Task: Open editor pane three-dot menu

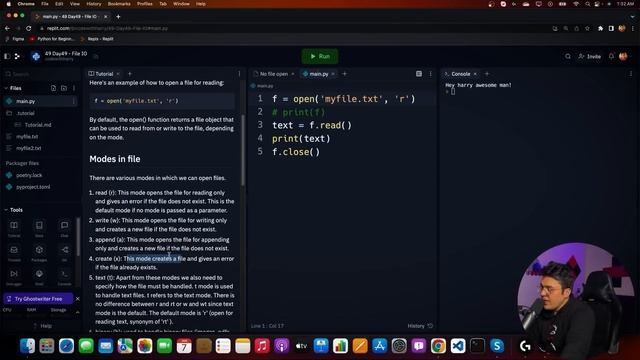Action: tap(430, 74)
